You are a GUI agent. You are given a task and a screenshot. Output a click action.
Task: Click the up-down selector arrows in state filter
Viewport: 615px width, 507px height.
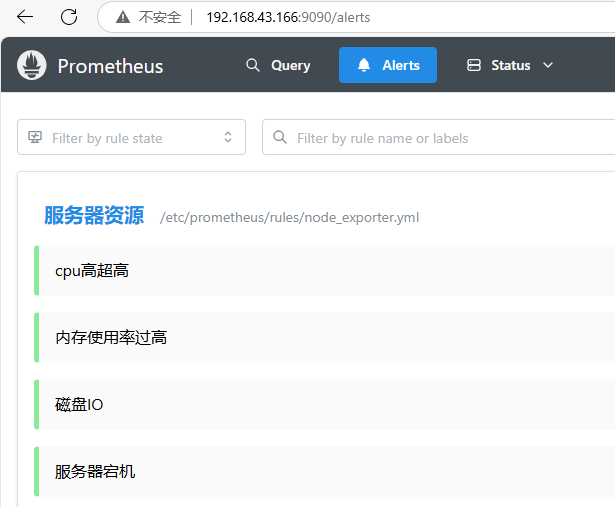(228, 137)
